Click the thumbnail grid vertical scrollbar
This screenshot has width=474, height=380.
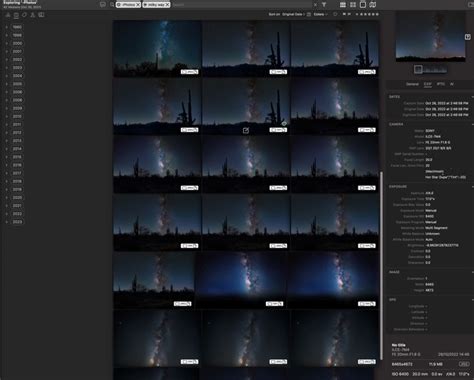click(381, 266)
